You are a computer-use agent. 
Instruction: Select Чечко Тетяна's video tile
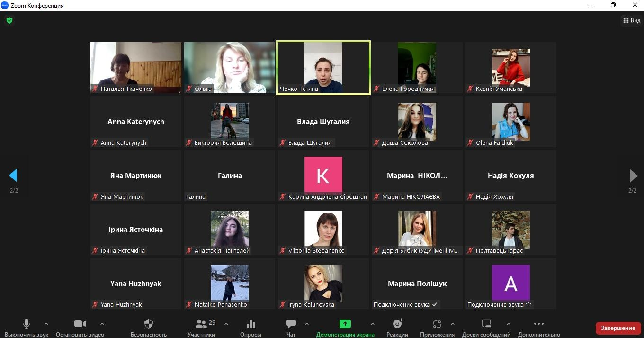[x=323, y=68]
